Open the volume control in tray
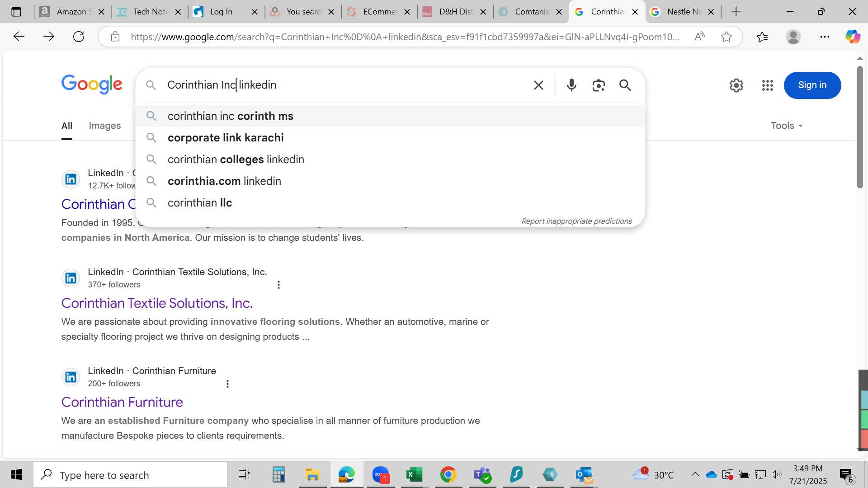 [776, 474]
